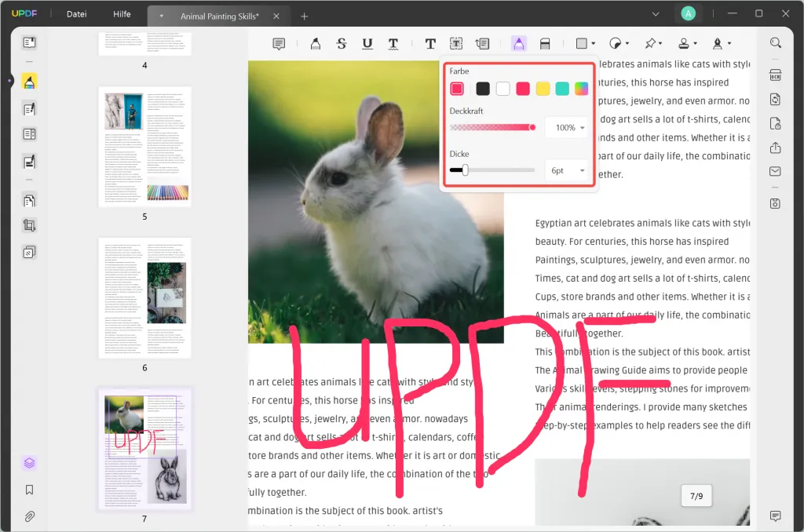Open page 7 thumbnail
This screenshot has height=532, width=804.
(x=145, y=450)
